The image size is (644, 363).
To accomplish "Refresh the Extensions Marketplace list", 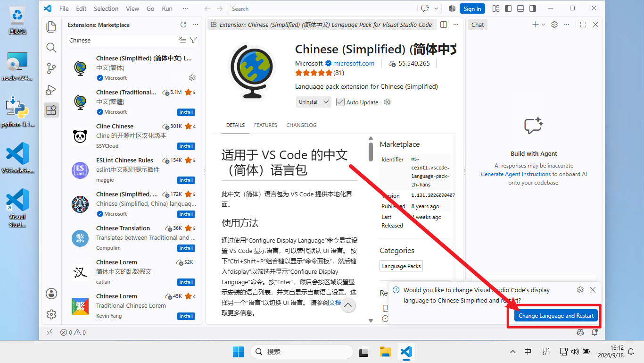I will (x=183, y=25).
